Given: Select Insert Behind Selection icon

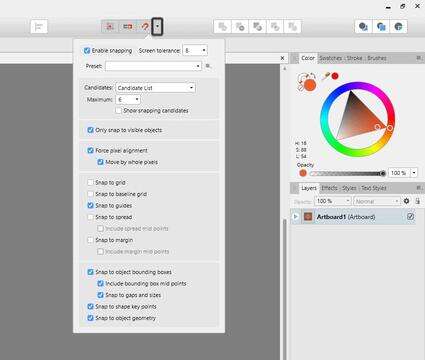Looking at the screenshot, I should [x=363, y=27].
